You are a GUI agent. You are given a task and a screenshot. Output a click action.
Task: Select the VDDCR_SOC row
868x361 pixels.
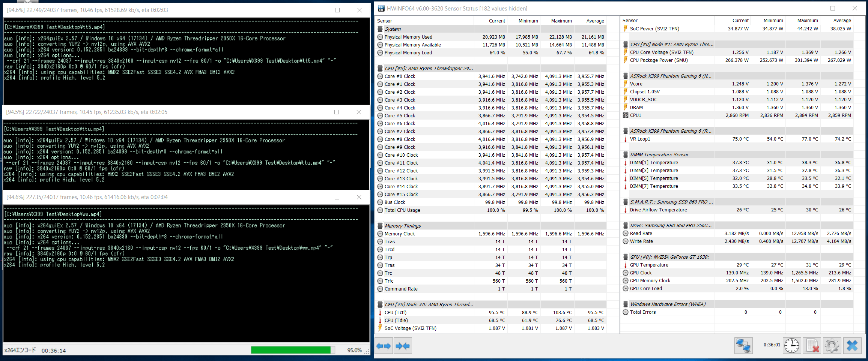pos(737,99)
